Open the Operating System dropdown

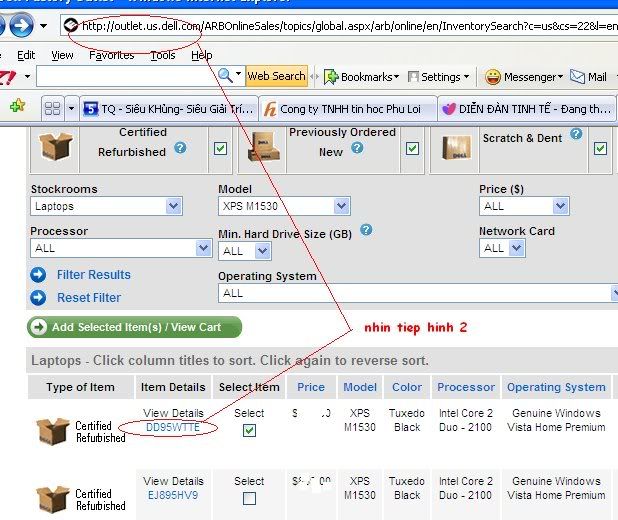[x=418, y=293]
